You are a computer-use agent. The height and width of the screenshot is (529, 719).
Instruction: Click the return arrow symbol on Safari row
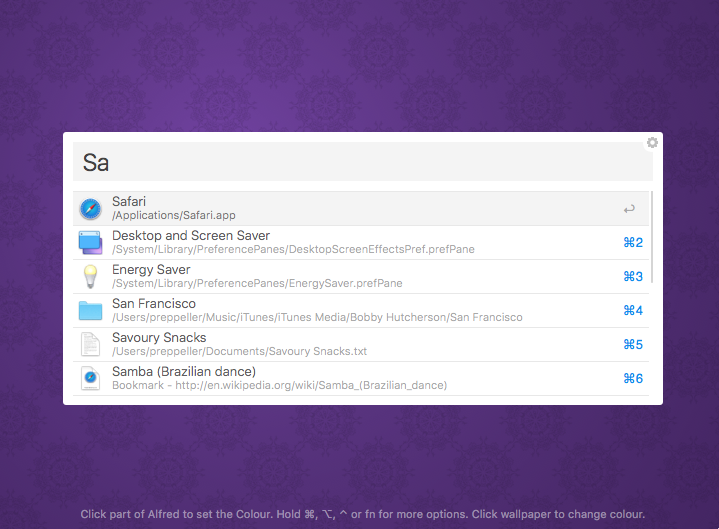click(x=629, y=209)
